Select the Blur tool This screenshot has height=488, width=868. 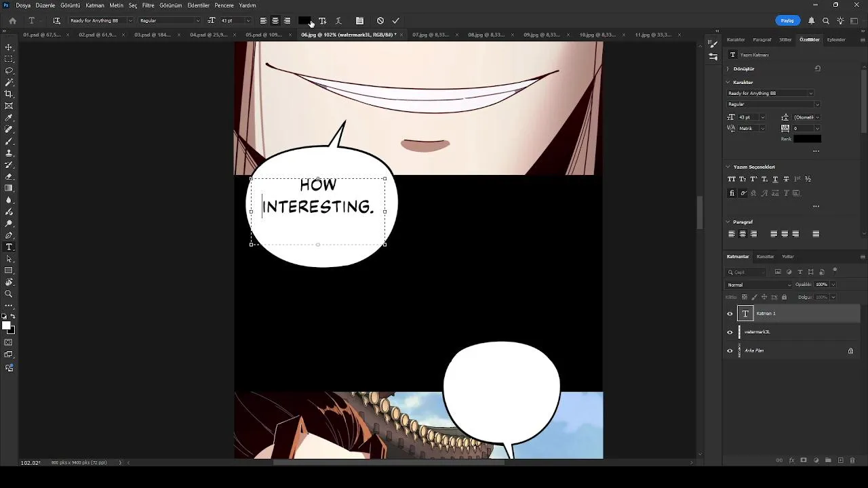pos(9,200)
